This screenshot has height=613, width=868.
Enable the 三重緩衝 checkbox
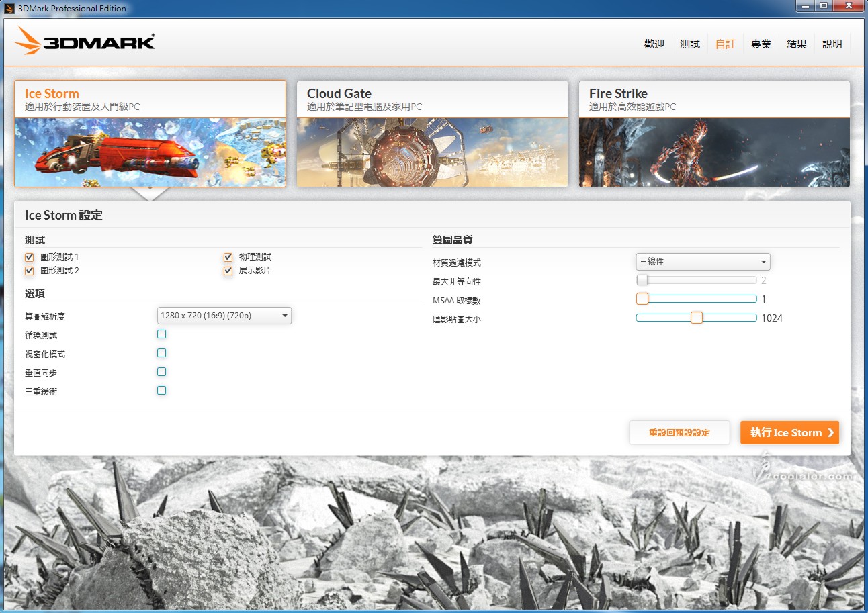click(161, 390)
